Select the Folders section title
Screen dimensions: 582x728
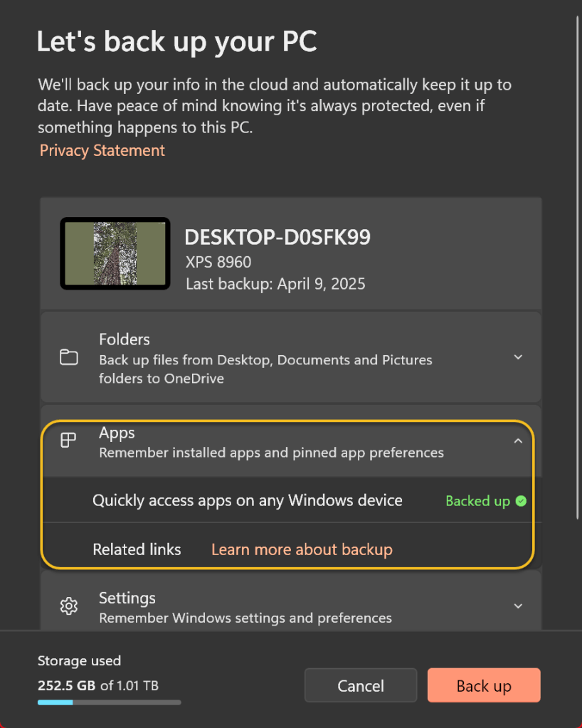pos(125,339)
